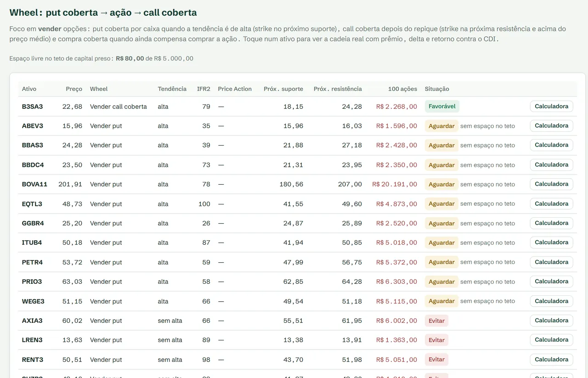The width and height of the screenshot is (588, 378).
Task: Click the Evitar badge in AXIA3 row
Action: (436, 321)
